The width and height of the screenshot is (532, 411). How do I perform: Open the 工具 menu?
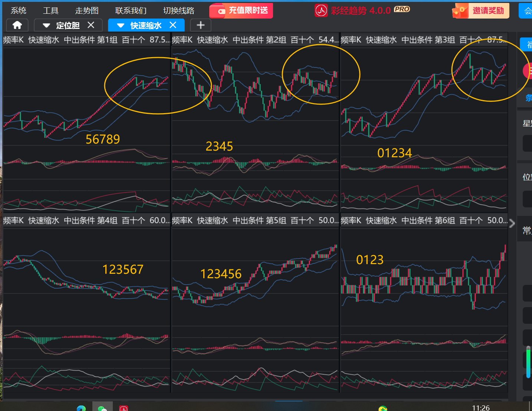pos(50,10)
